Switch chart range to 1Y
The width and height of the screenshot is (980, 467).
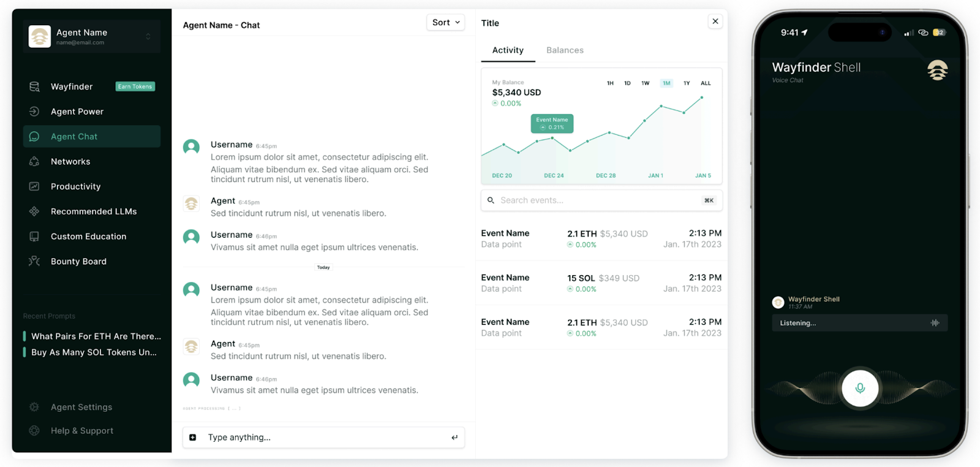click(687, 83)
